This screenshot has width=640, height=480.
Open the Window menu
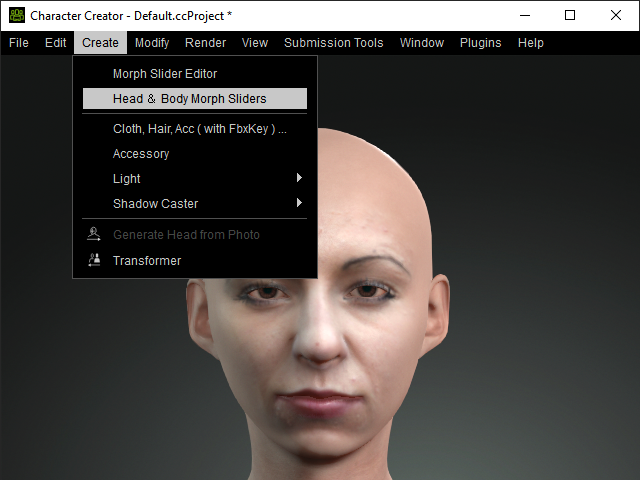pos(422,43)
